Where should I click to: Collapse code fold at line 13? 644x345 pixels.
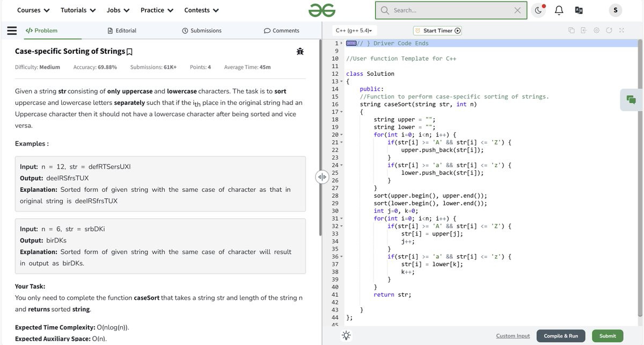(341, 82)
